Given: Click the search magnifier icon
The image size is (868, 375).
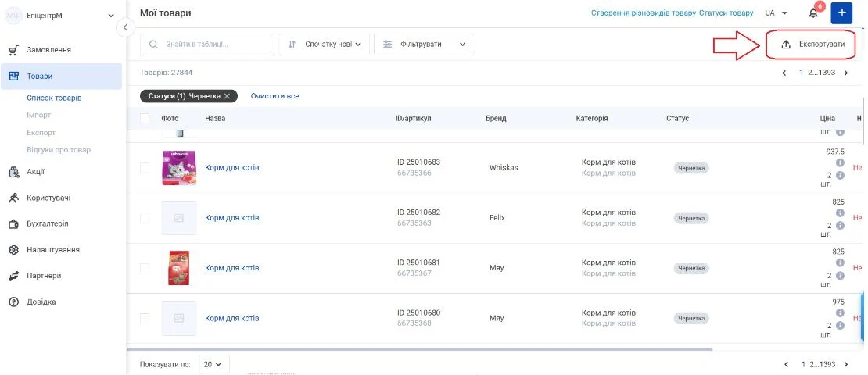Looking at the screenshot, I should pos(153,45).
